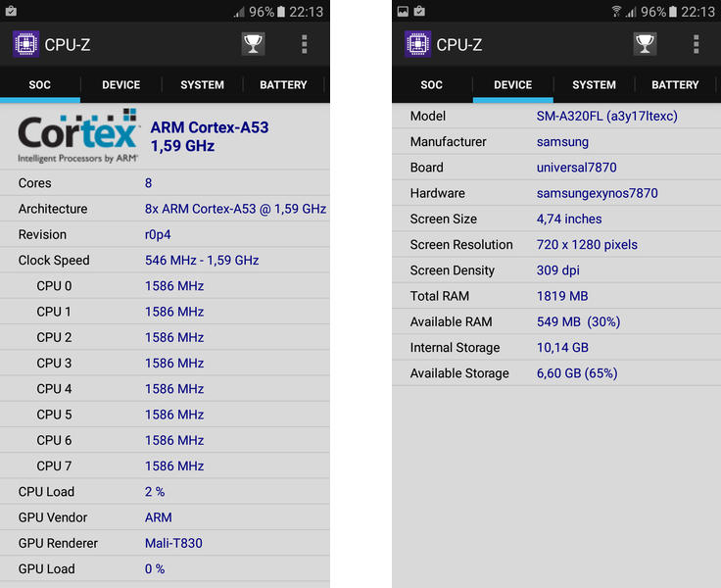This screenshot has width=721, height=588.
Task: Tap Clock Speed value '546 MHz - 1,59 GHz'
Action: pyautogui.click(x=202, y=261)
